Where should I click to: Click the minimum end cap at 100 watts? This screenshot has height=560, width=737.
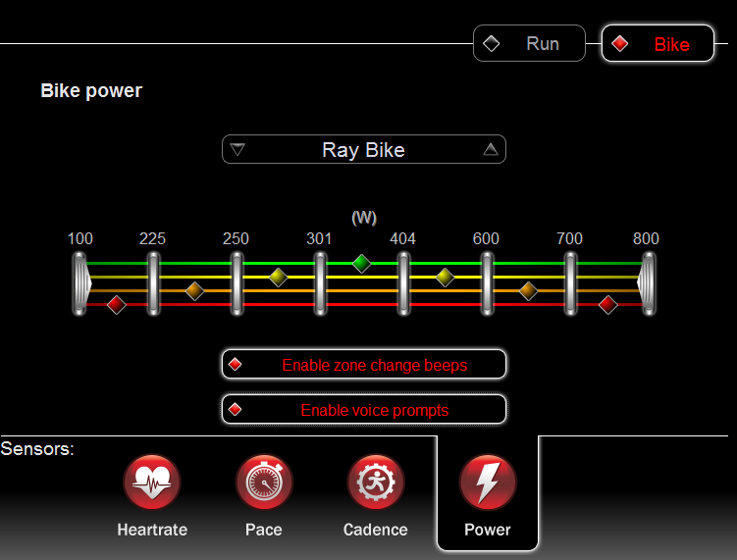click(81, 283)
